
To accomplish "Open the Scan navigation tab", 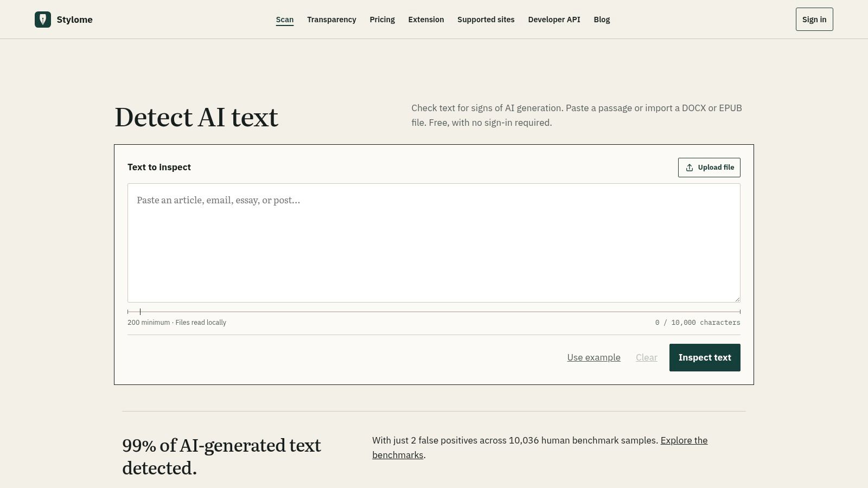I will 285,20.
